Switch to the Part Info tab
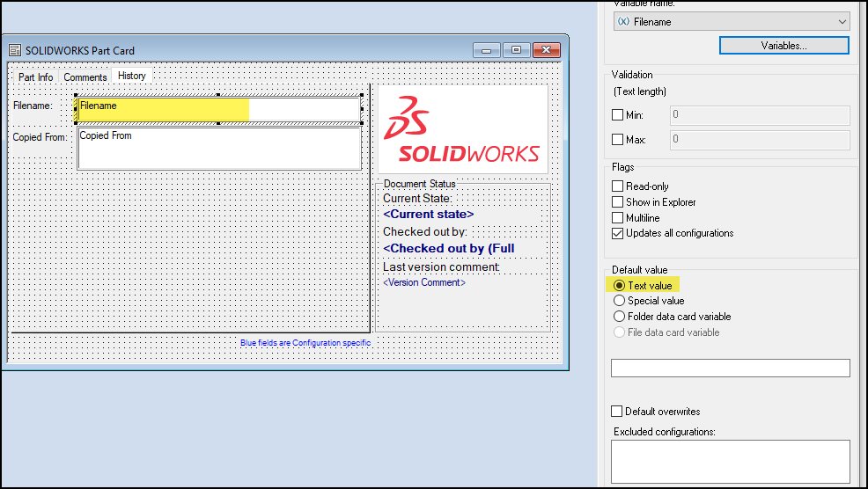The height and width of the screenshot is (489, 868). tap(35, 77)
